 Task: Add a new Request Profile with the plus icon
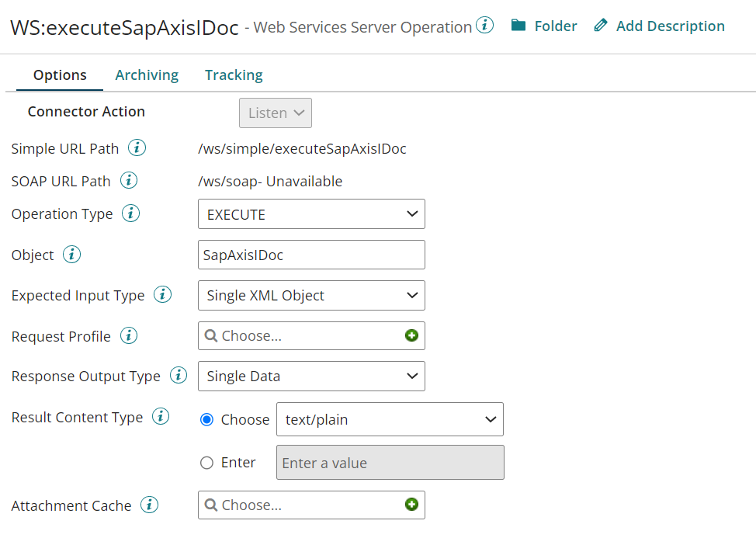tap(411, 335)
